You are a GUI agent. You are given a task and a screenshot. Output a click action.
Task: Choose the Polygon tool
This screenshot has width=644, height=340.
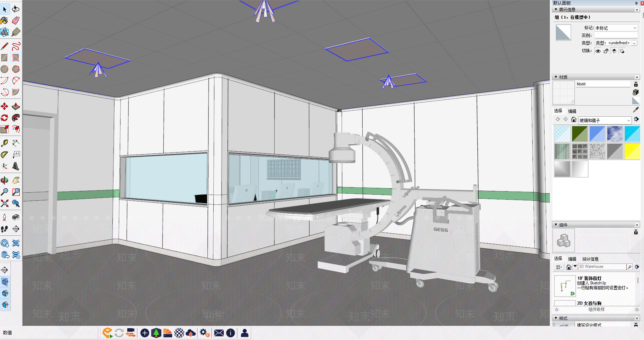16,69
